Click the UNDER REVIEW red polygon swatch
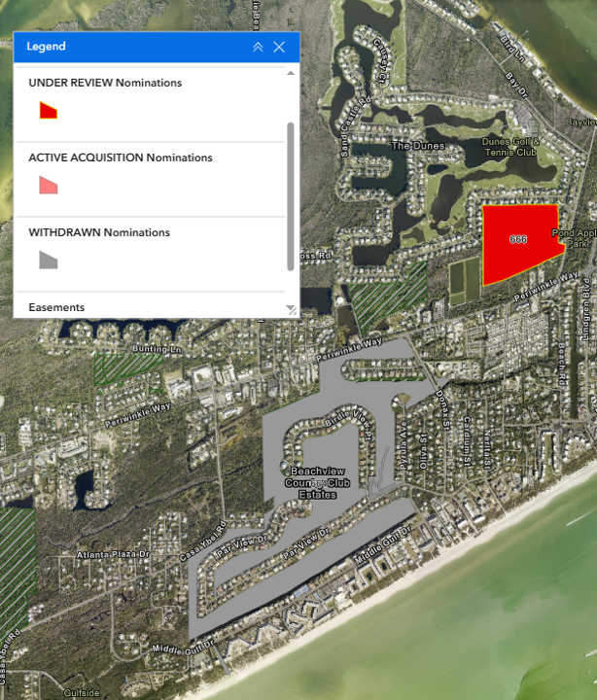 tap(49, 110)
